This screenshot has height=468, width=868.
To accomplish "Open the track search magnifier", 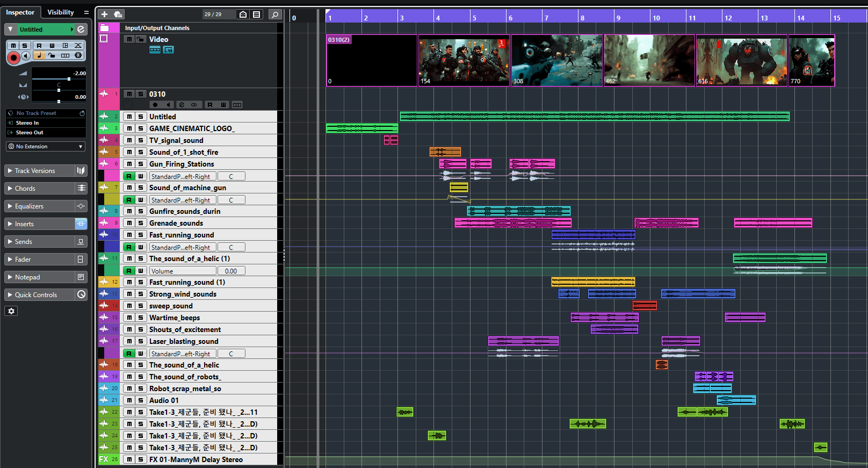I will coord(275,15).
